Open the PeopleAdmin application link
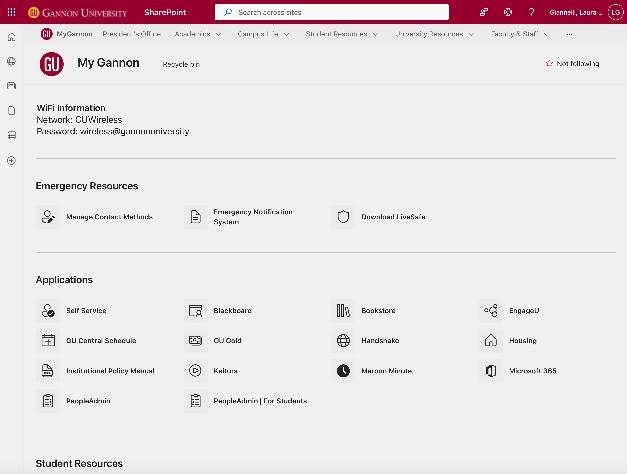The height and width of the screenshot is (474, 627). 88,401
